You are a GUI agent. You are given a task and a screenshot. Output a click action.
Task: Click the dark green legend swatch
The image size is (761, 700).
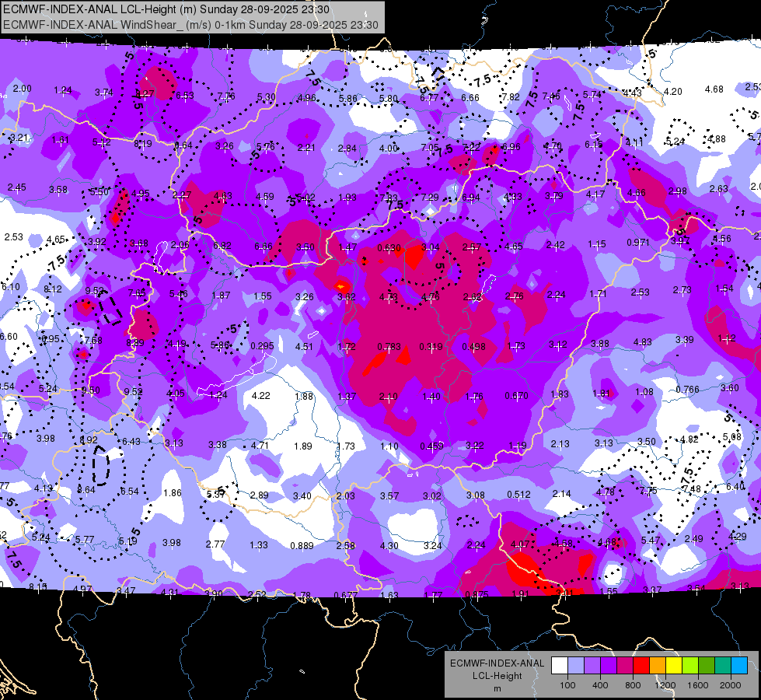(706, 666)
